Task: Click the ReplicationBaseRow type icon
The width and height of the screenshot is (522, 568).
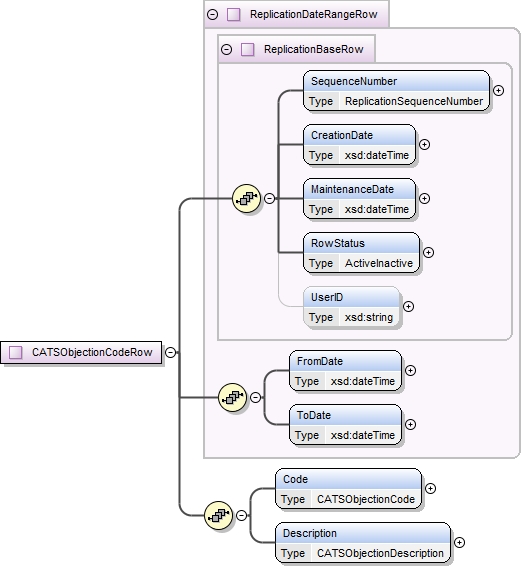Action: [248, 49]
